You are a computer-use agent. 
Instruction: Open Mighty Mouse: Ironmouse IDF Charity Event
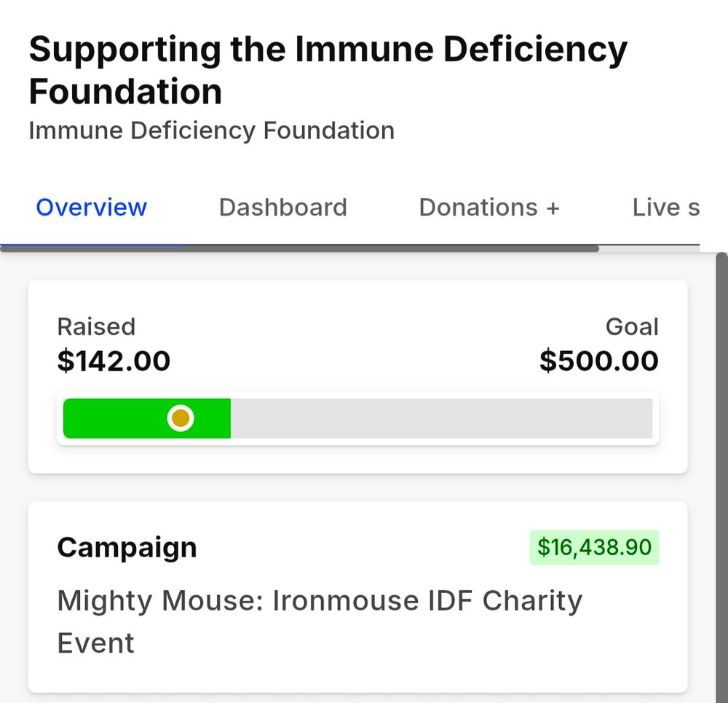click(320, 621)
